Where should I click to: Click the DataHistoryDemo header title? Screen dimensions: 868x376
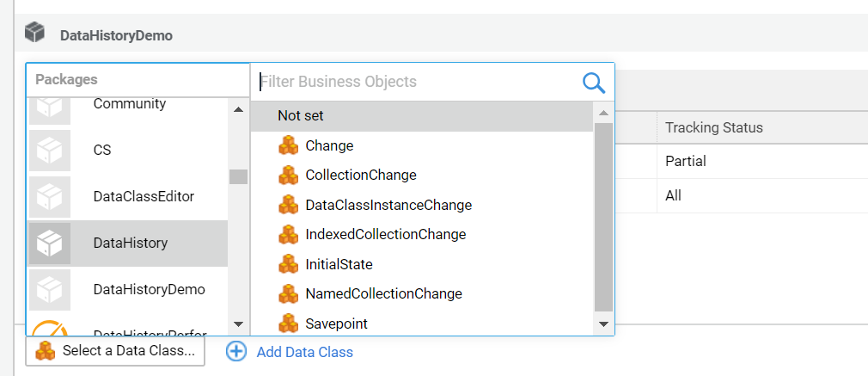click(x=116, y=36)
